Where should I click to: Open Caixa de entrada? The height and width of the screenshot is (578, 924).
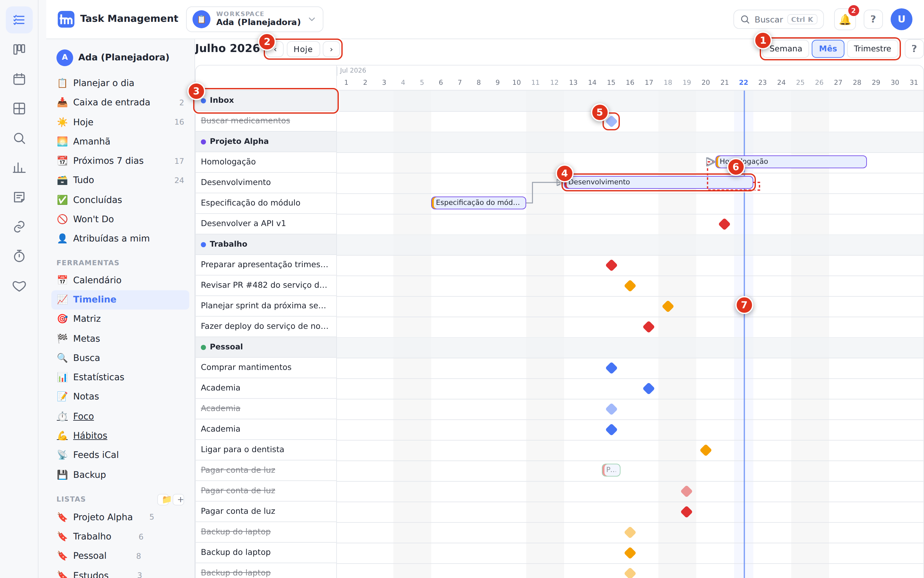click(x=120, y=102)
